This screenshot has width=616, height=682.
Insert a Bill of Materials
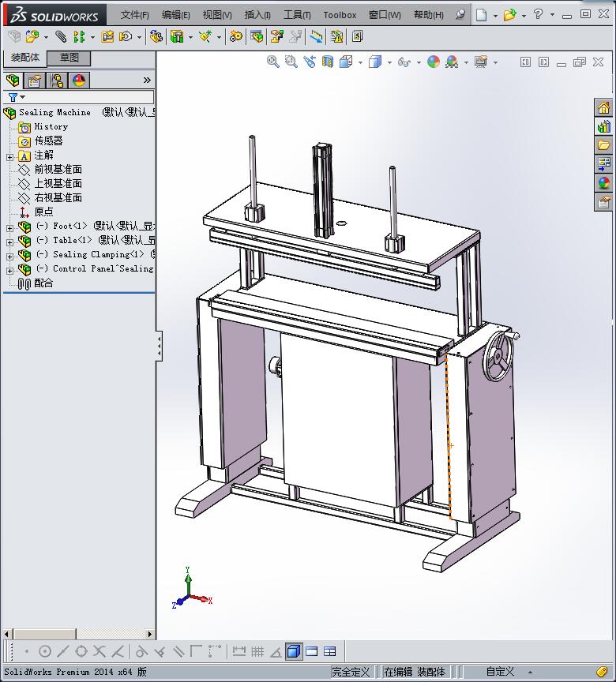[257, 36]
